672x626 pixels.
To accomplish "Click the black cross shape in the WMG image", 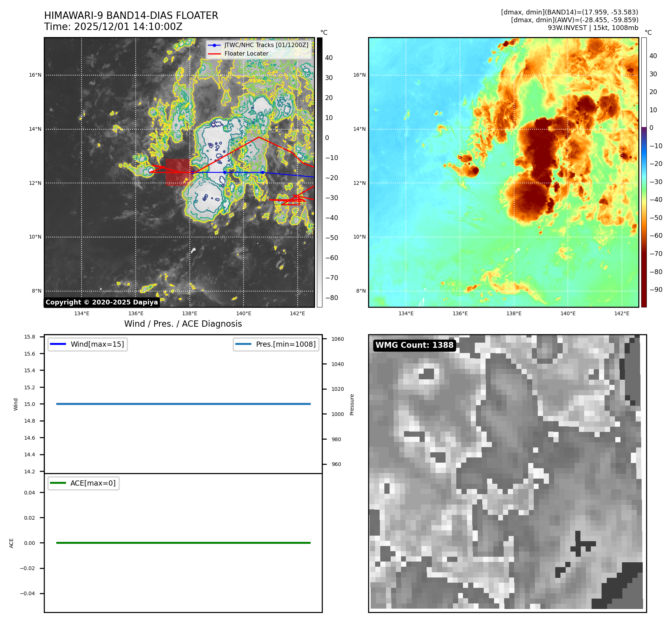I will [579, 544].
